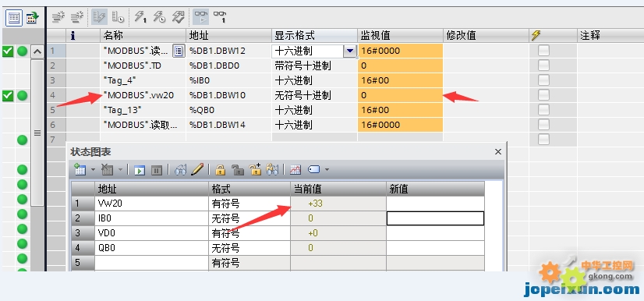644x301 pixels.
Task: Select "MODBUS".vw20 name cell
Action: [143, 95]
